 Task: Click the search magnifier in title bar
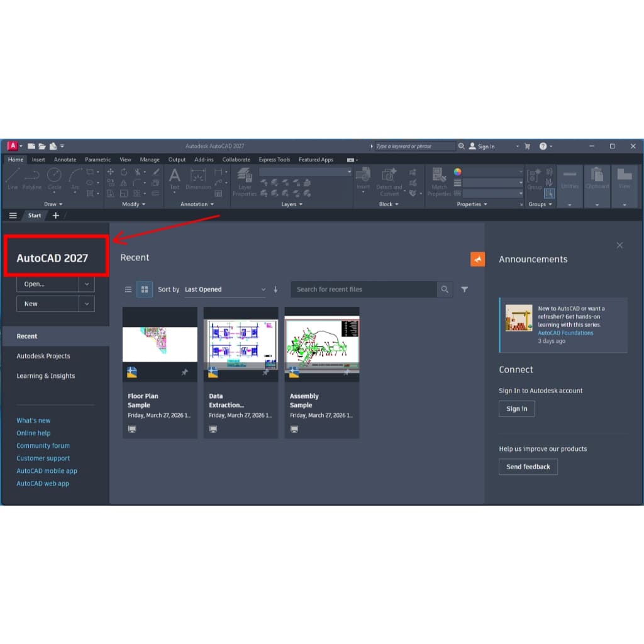(x=461, y=146)
